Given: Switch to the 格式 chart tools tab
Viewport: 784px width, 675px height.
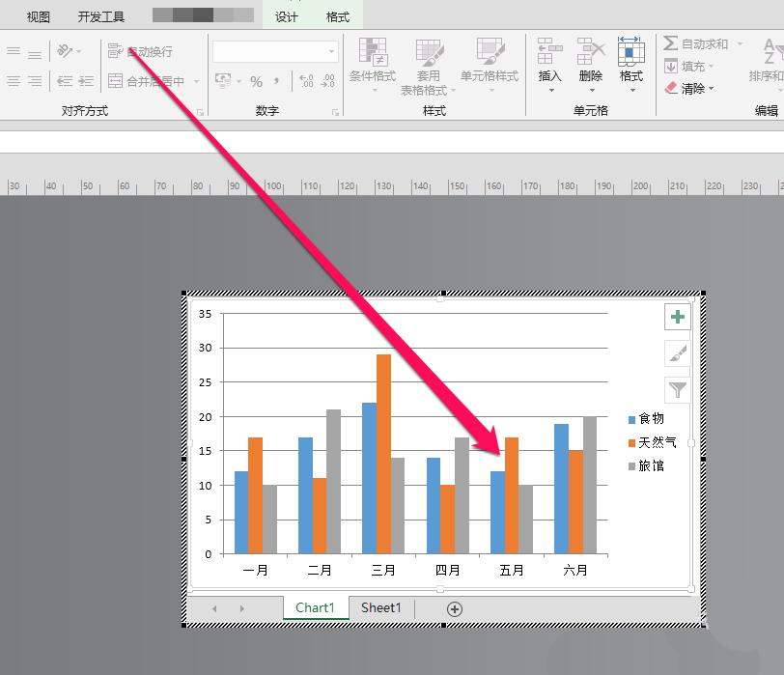Looking at the screenshot, I should (x=338, y=17).
